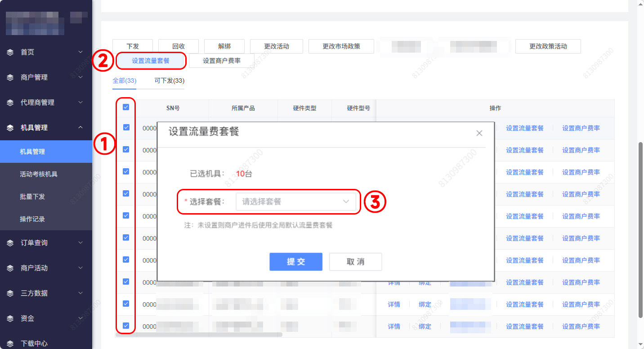The width and height of the screenshot is (644, 349).
Task: Click 设置商户费率 link in the last row
Action: (x=581, y=327)
